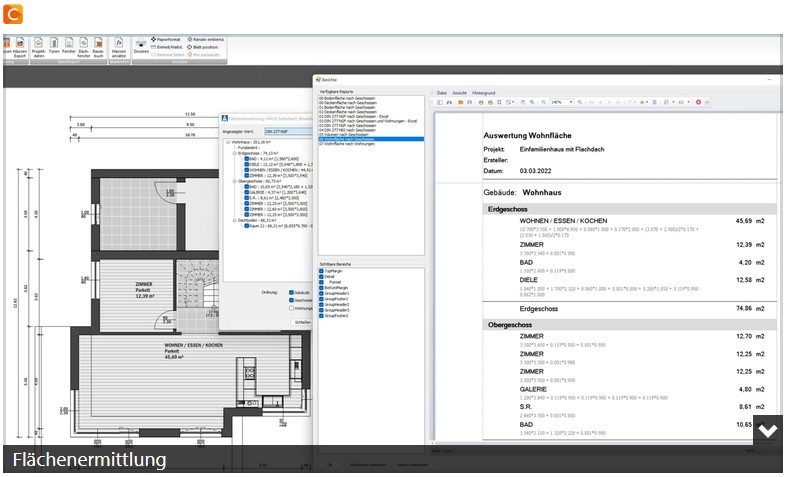
Task: Click Einheit/Maßst. in the ribbon
Action: pos(166,47)
